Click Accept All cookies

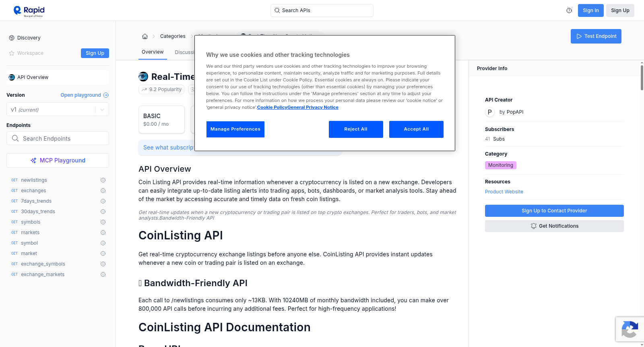pyautogui.click(x=416, y=129)
